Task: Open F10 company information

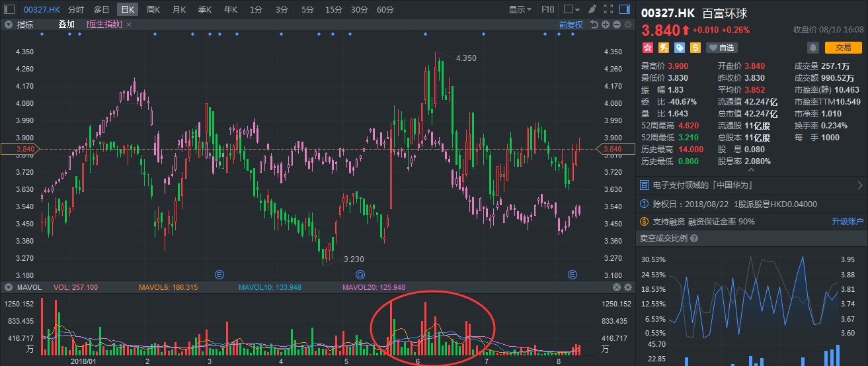Action: pyautogui.click(x=548, y=9)
